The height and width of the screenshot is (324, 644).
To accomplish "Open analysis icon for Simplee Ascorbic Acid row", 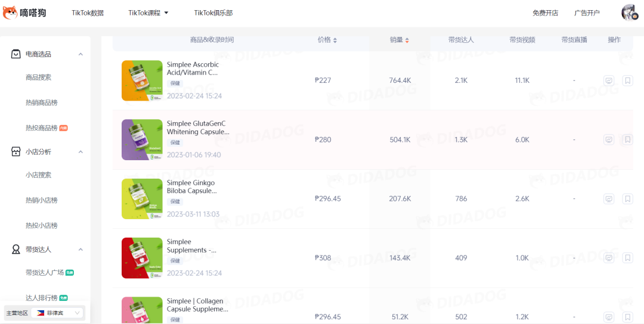I will coord(609,81).
